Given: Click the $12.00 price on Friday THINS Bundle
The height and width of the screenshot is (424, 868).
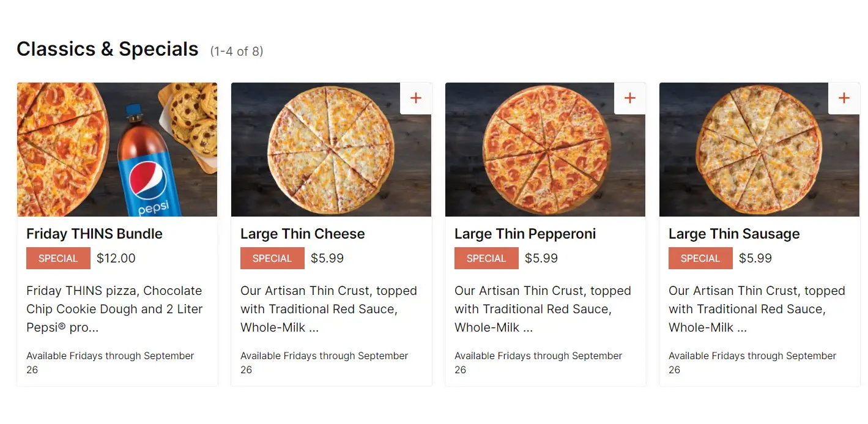Looking at the screenshot, I should 116,258.
